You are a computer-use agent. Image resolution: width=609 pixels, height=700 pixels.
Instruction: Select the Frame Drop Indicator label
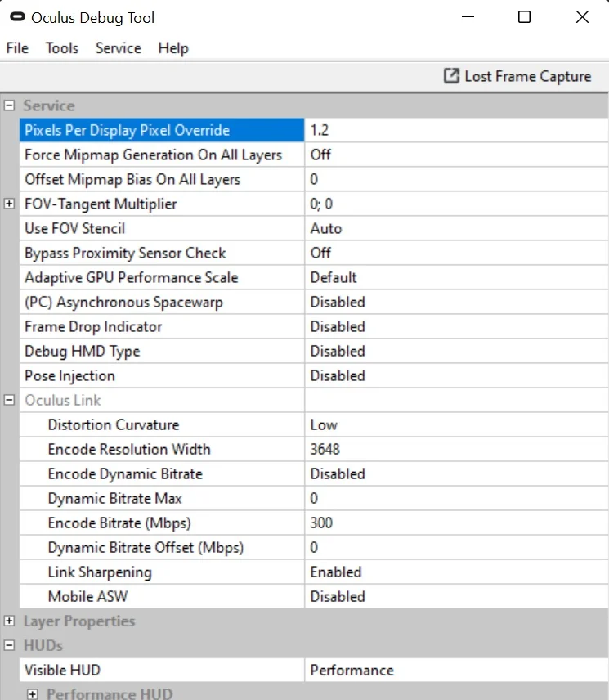tap(93, 327)
